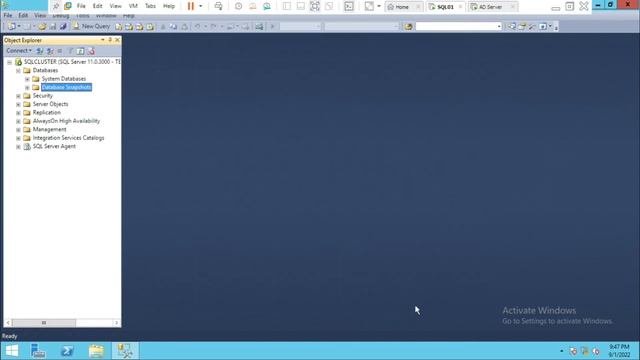Open the Connect dropdown in Object Explorer
Image resolution: width=640 pixels, height=360 pixels.
point(19,51)
